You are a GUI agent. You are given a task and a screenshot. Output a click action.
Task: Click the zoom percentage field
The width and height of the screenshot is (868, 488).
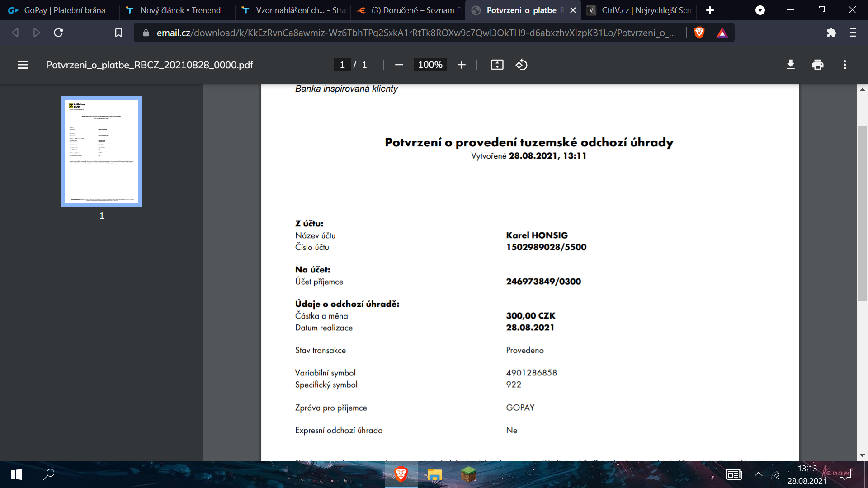click(430, 65)
